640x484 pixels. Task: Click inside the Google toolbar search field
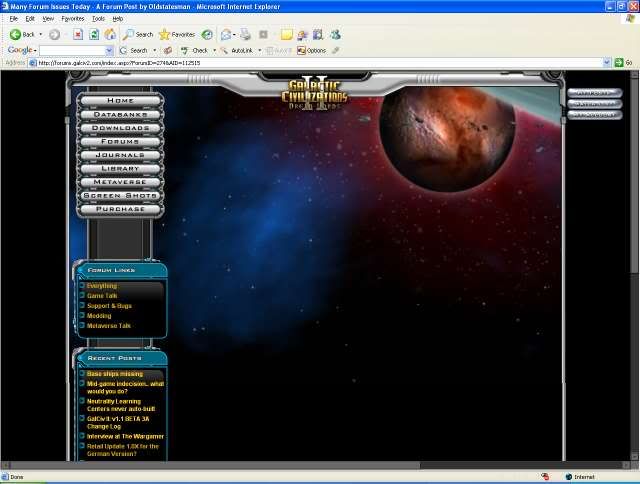tap(72, 51)
